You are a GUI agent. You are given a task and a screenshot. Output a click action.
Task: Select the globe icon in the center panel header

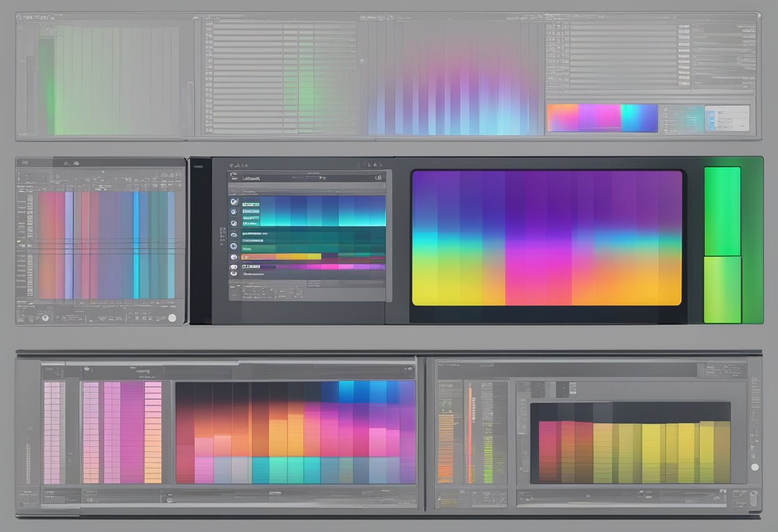click(x=377, y=177)
